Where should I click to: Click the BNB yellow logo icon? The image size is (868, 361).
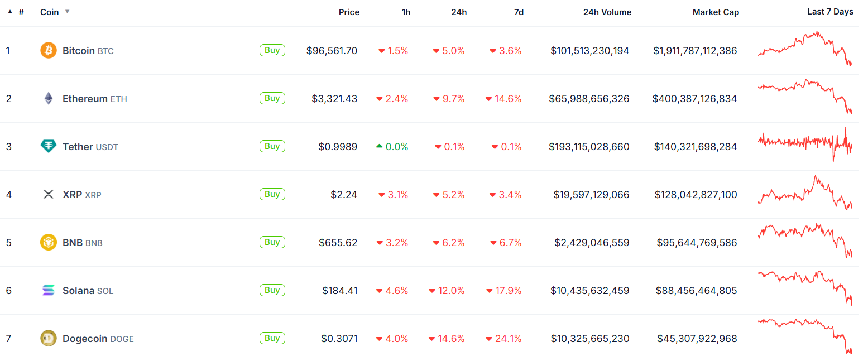[49, 243]
